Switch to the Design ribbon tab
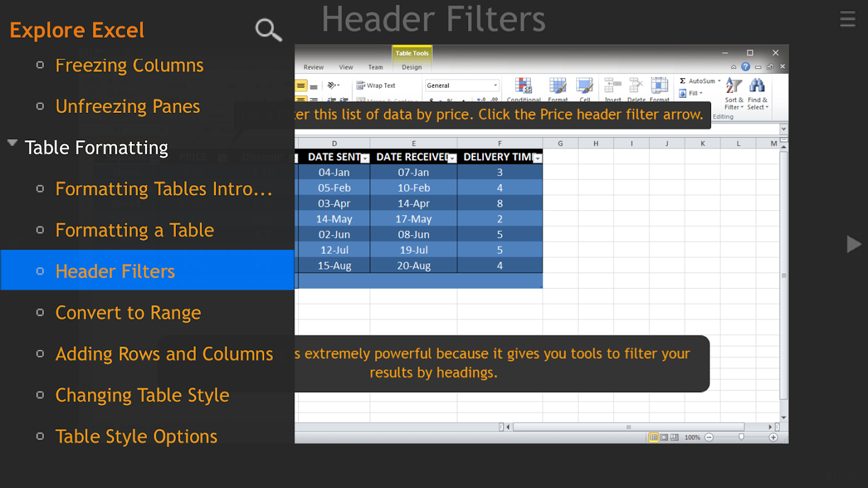This screenshot has width=868, height=488. tap(411, 67)
